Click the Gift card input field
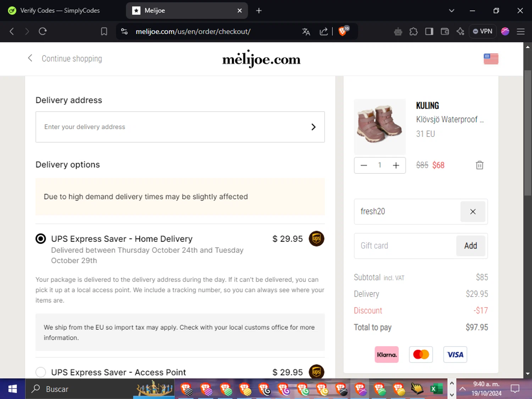 405,246
